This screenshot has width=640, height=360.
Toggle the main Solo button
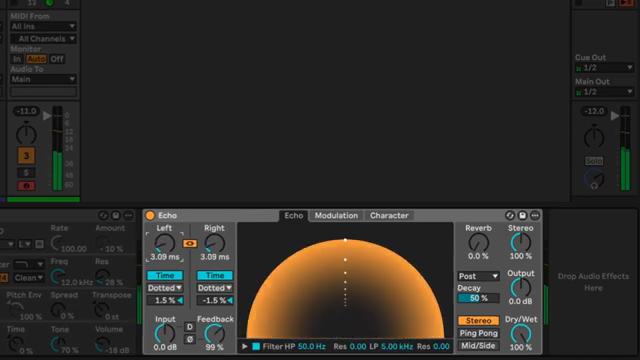pyautogui.click(x=594, y=161)
